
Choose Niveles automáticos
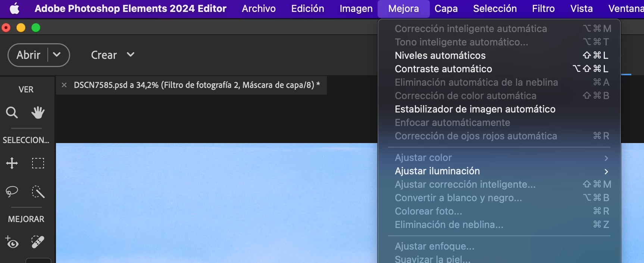(x=499, y=56)
